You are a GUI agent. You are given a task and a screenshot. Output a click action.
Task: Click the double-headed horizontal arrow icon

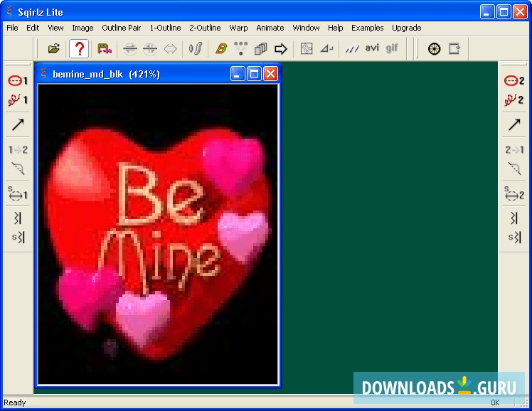170,49
